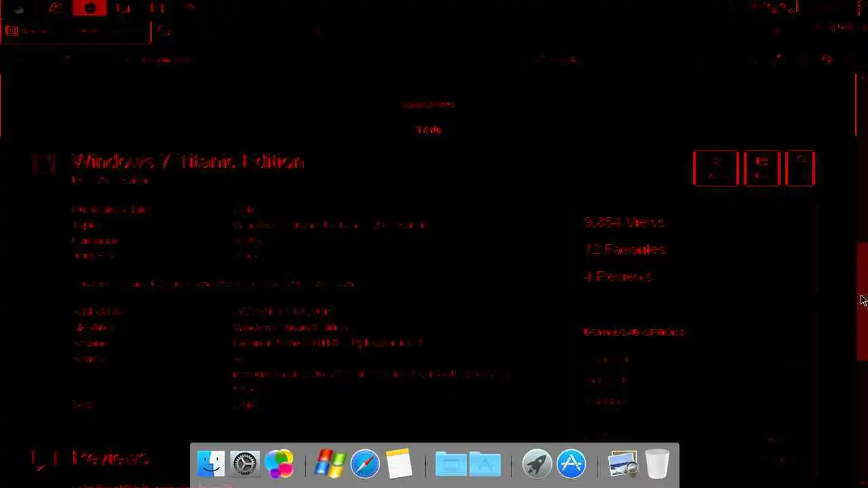
Task: Launch the Launchpad rocket icon
Action: [x=536, y=464]
